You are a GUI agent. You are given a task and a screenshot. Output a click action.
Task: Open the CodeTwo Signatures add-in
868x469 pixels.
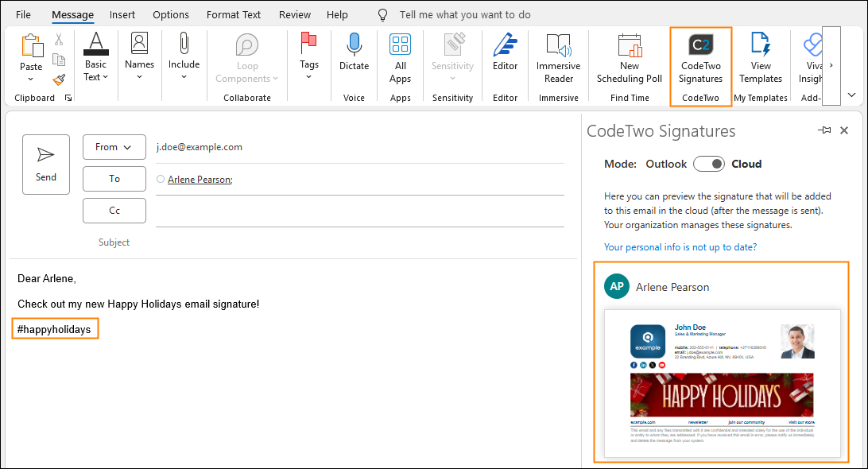(x=701, y=58)
